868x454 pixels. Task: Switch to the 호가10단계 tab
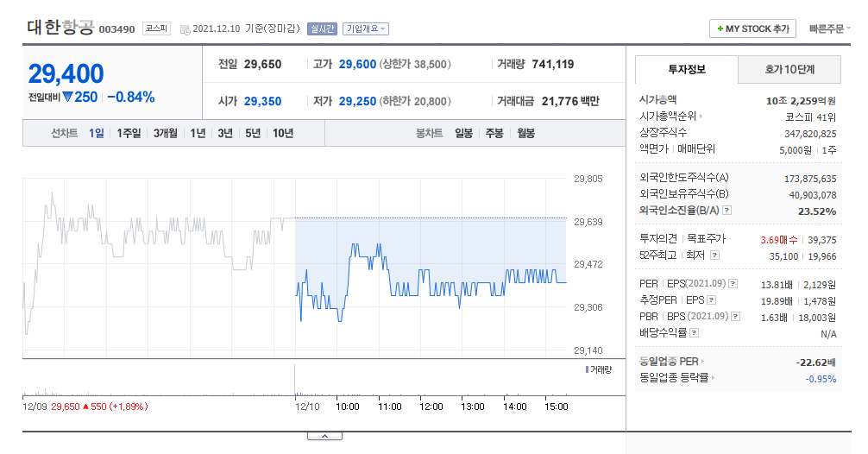789,69
